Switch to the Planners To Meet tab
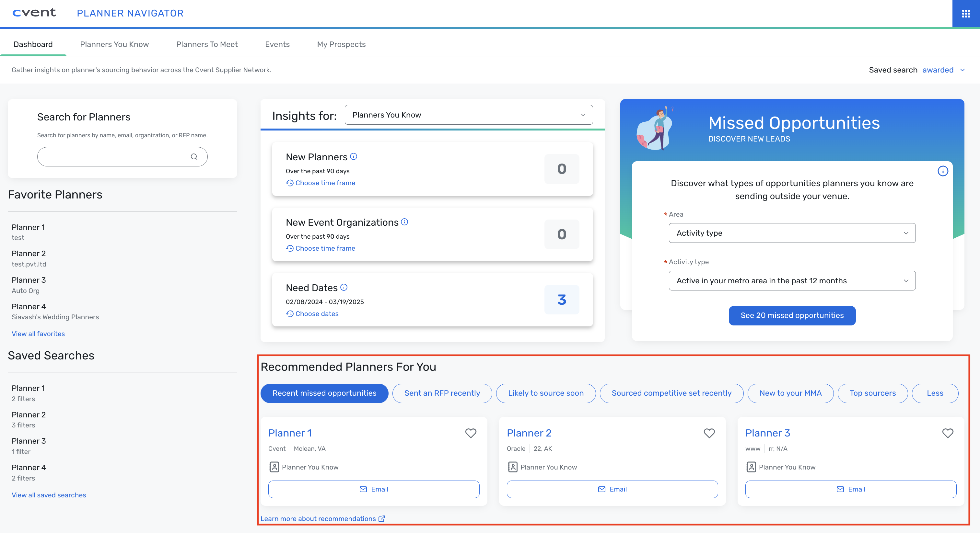Image resolution: width=980 pixels, height=533 pixels. [x=207, y=44]
